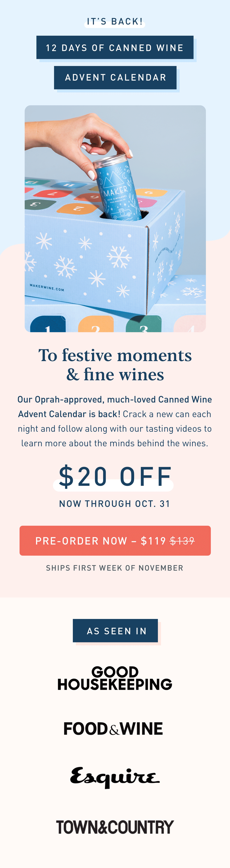
Task: Click the Now Through Oct. 31 text
Action: [x=115, y=503]
